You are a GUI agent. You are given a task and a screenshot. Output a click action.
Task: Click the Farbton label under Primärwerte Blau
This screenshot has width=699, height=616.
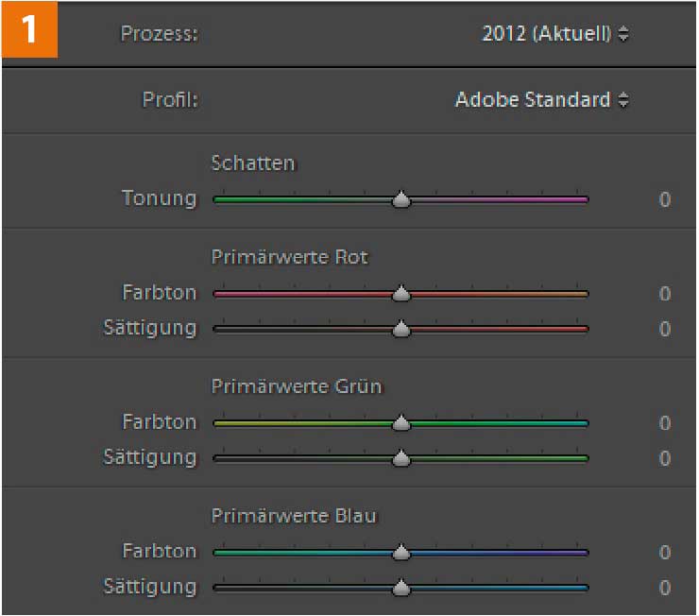(x=159, y=551)
